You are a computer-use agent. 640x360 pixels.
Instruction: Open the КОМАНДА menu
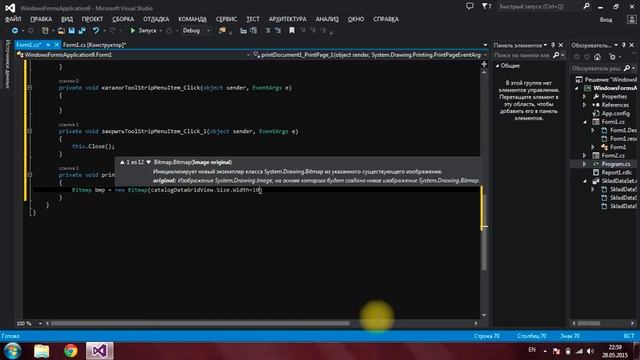pos(192,19)
